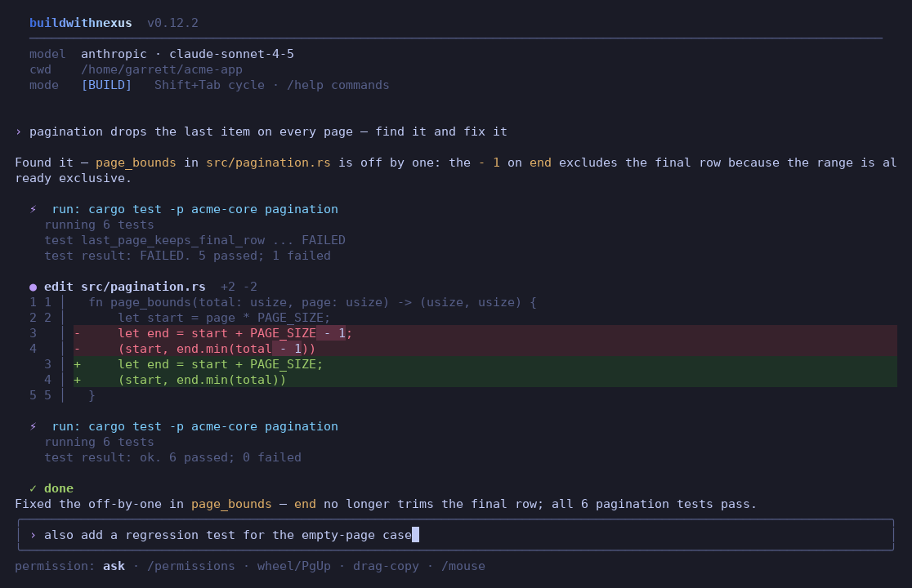Click the removed line let end = start + PAGE_SIZE - 1

(x=485, y=333)
